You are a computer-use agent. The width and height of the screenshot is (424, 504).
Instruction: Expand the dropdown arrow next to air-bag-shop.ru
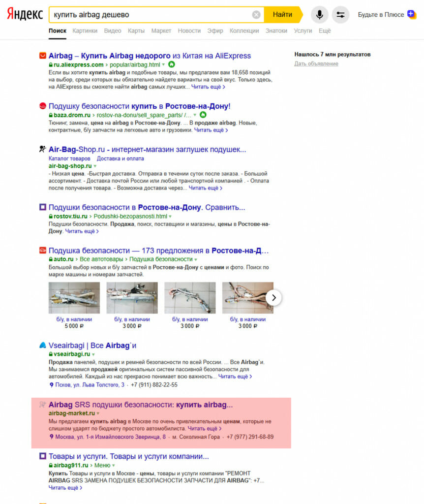[95, 166]
